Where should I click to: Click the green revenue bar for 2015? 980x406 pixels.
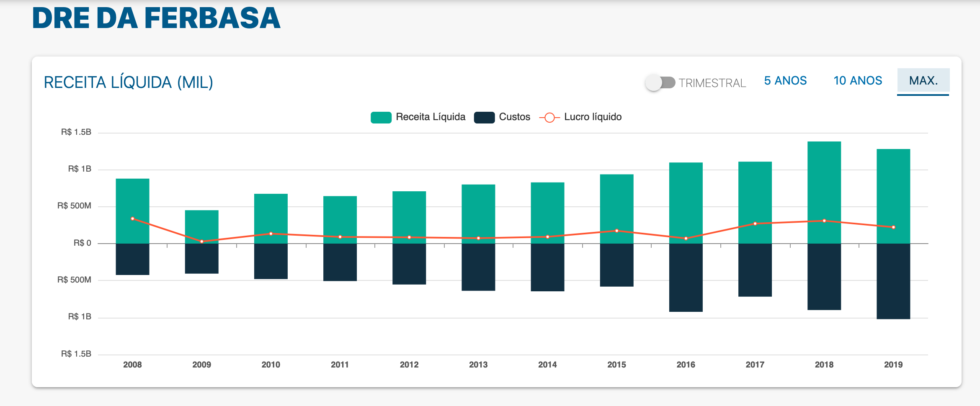[617, 209]
